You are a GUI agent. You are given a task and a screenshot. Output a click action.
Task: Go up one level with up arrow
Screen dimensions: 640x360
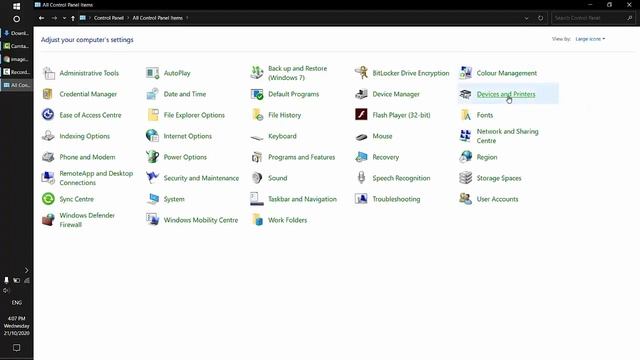click(x=73, y=18)
